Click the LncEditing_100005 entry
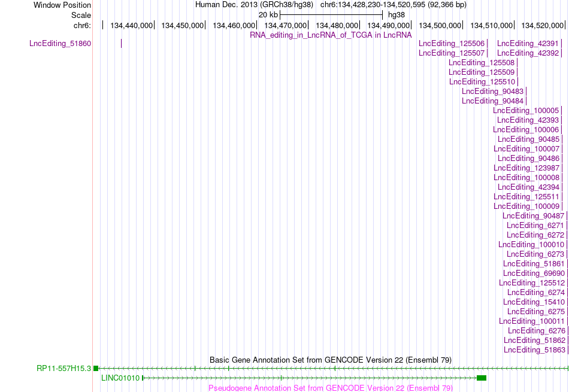The height and width of the screenshot is (392, 569). (526, 111)
